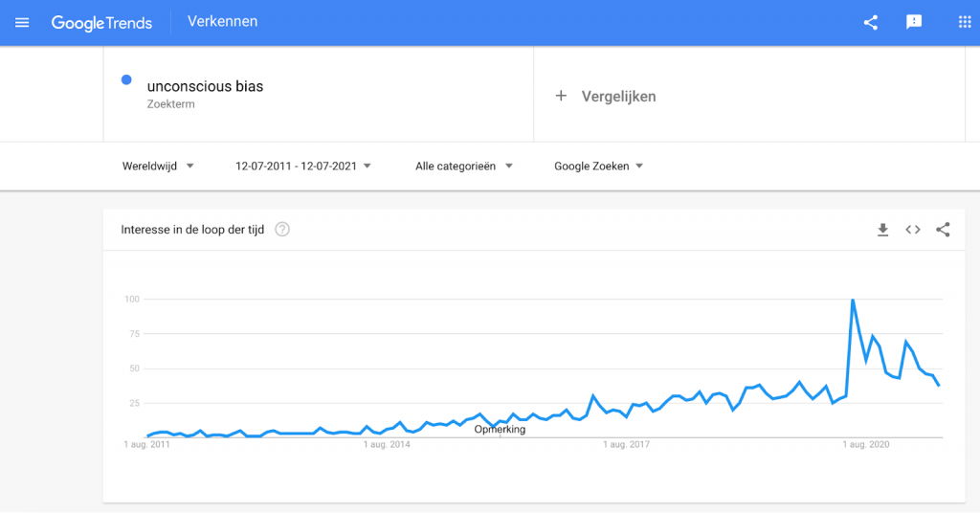Open the hamburger main menu
Viewport: 980px width, 513px height.
click(x=22, y=23)
